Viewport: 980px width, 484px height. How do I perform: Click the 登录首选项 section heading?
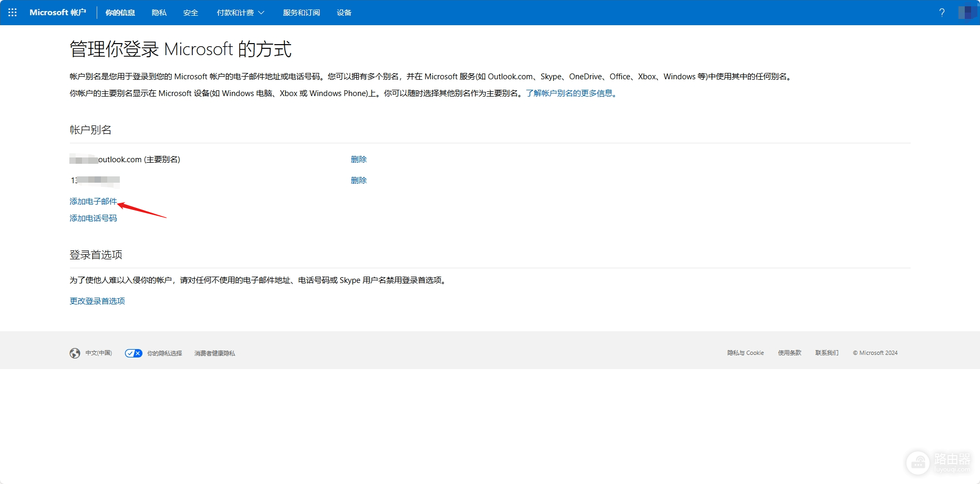[x=96, y=255]
